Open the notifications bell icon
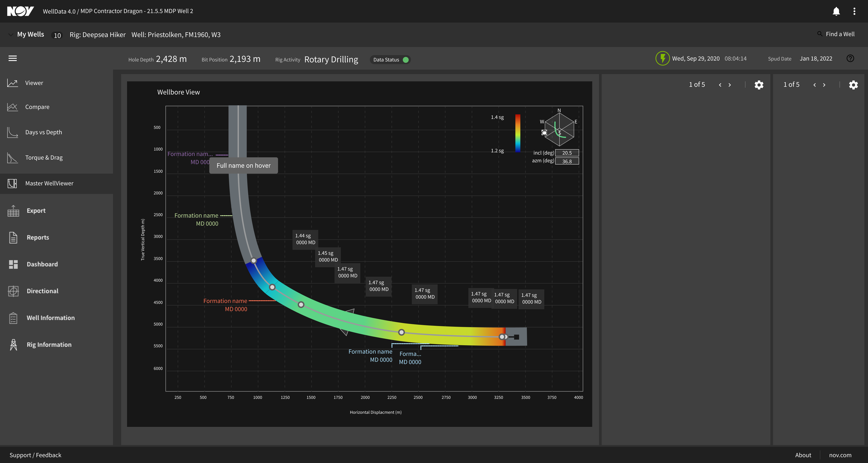 point(836,11)
